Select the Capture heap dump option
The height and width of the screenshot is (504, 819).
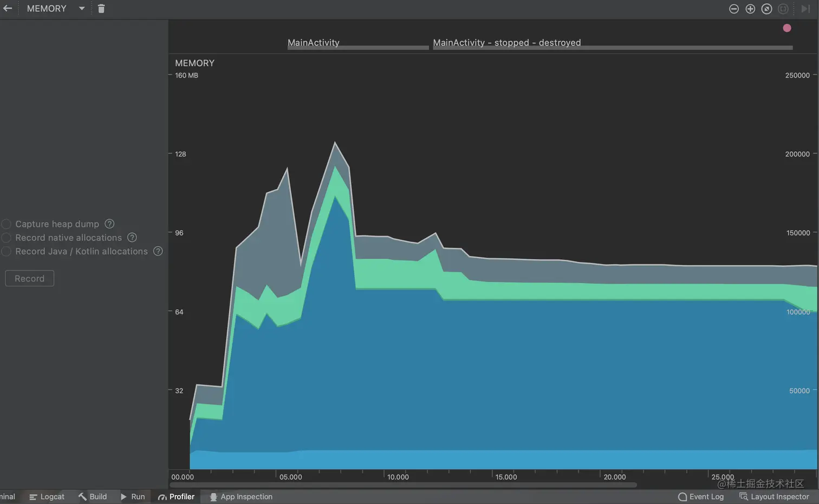coord(6,224)
